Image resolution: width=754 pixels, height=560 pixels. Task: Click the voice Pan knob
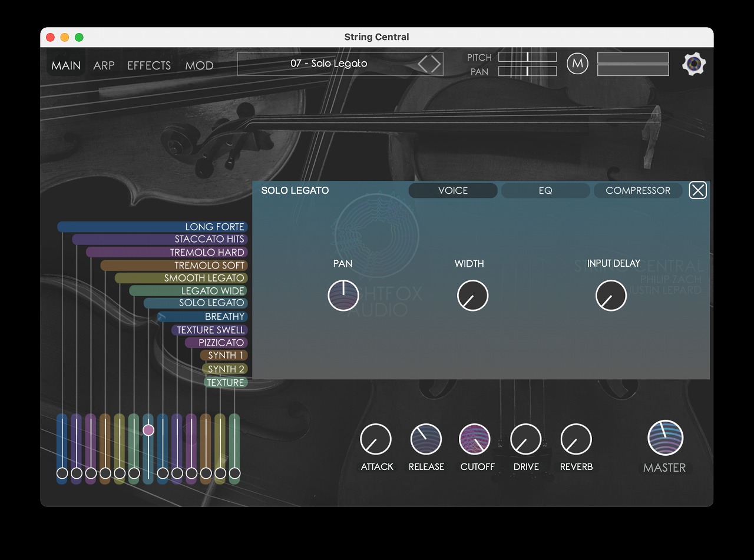(343, 295)
